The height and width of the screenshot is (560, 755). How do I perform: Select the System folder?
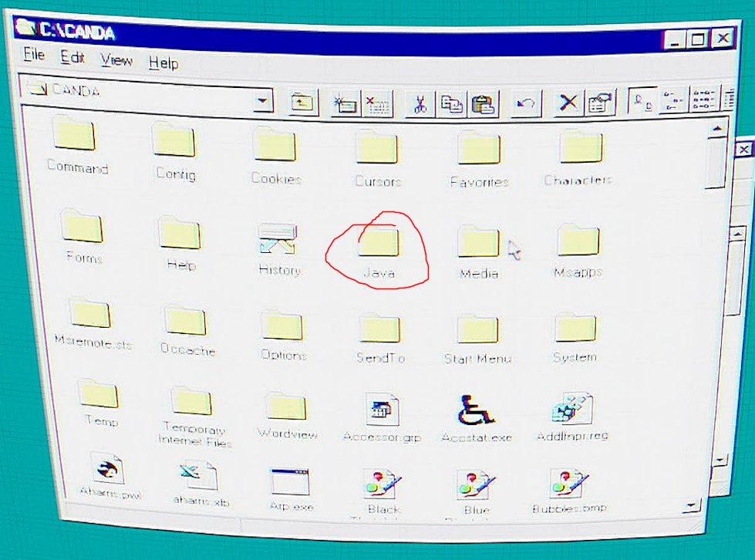(x=575, y=337)
